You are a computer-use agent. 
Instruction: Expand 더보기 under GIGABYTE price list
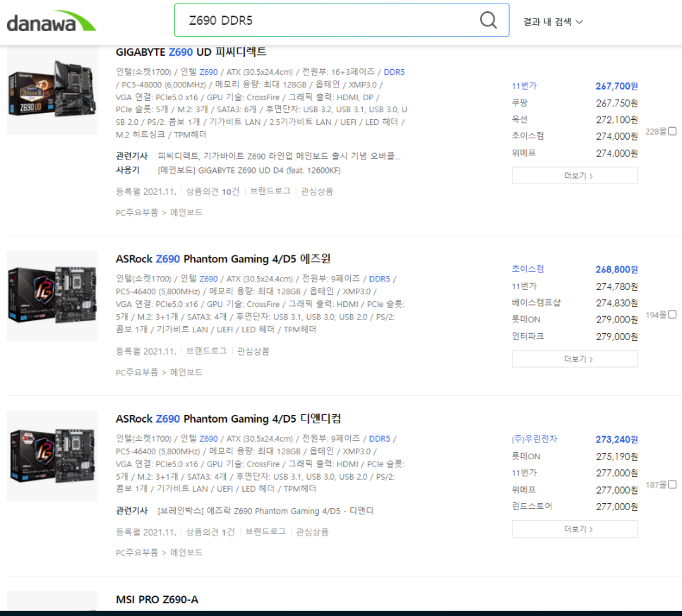pyautogui.click(x=575, y=176)
